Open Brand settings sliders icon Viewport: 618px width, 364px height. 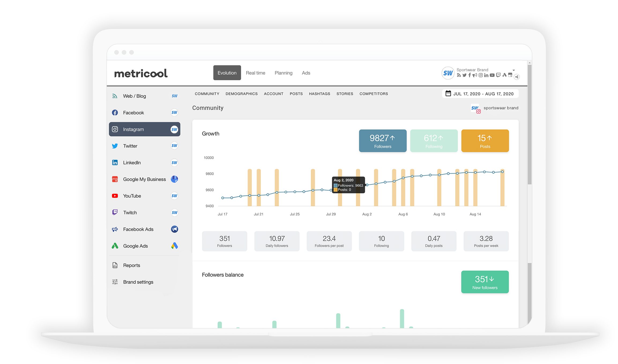115,282
